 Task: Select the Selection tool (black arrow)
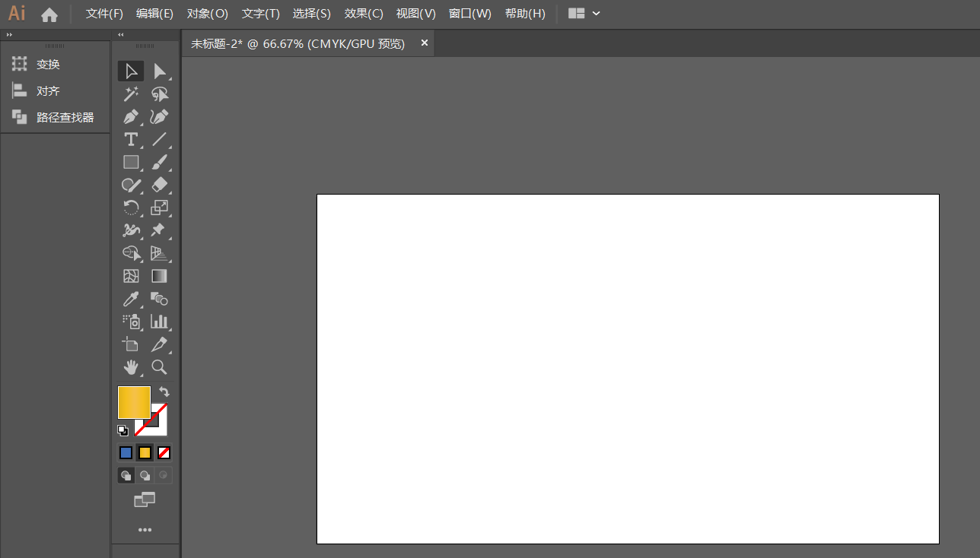131,71
